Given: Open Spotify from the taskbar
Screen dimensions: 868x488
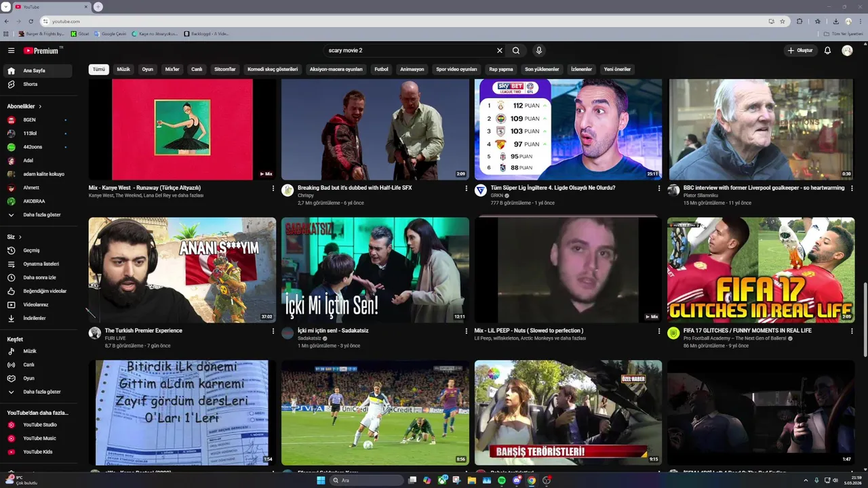Looking at the screenshot, I should (x=502, y=481).
